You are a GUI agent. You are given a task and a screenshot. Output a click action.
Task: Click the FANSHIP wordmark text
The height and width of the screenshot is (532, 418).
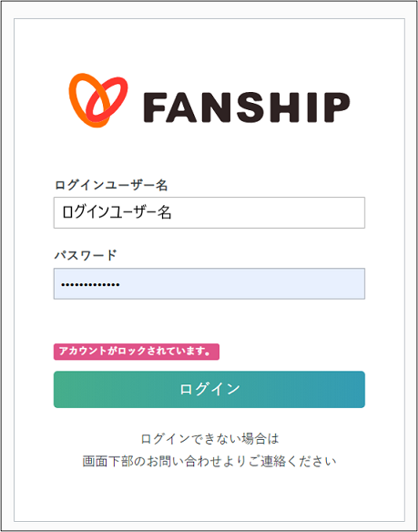click(x=246, y=107)
